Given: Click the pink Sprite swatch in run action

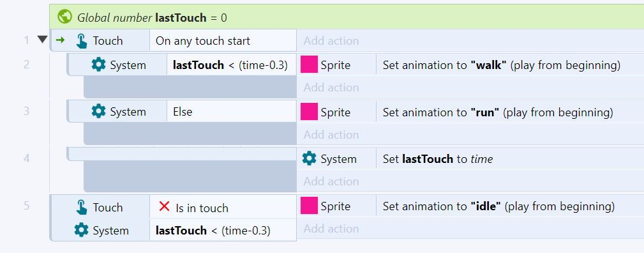Looking at the screenshot, I should 310,112.
